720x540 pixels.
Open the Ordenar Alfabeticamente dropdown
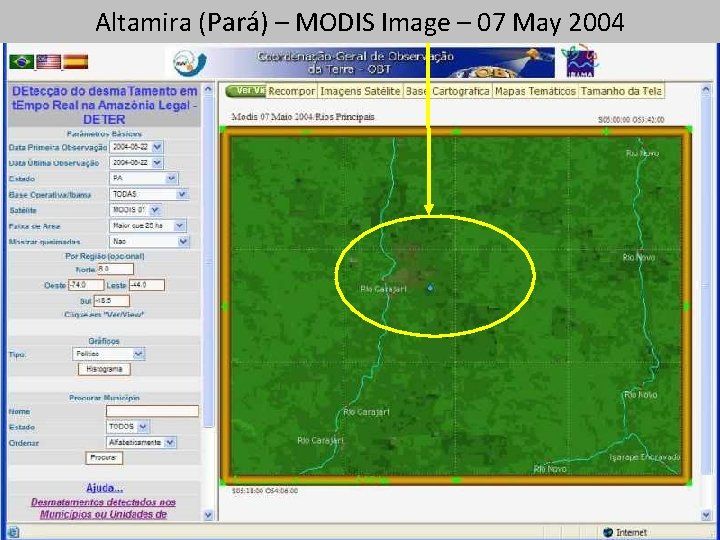170,442
